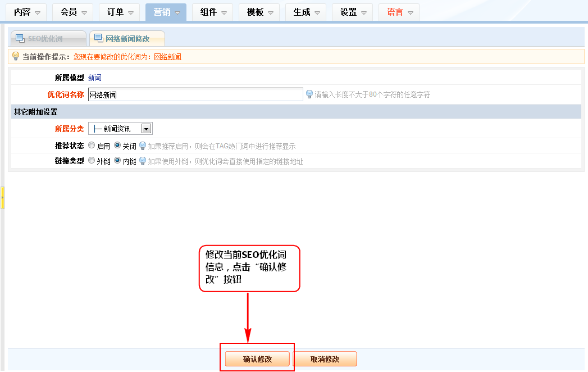Click the 网络新闻修改 tab monitor icon
The image size is (588, 372).
tap(99, 39)
